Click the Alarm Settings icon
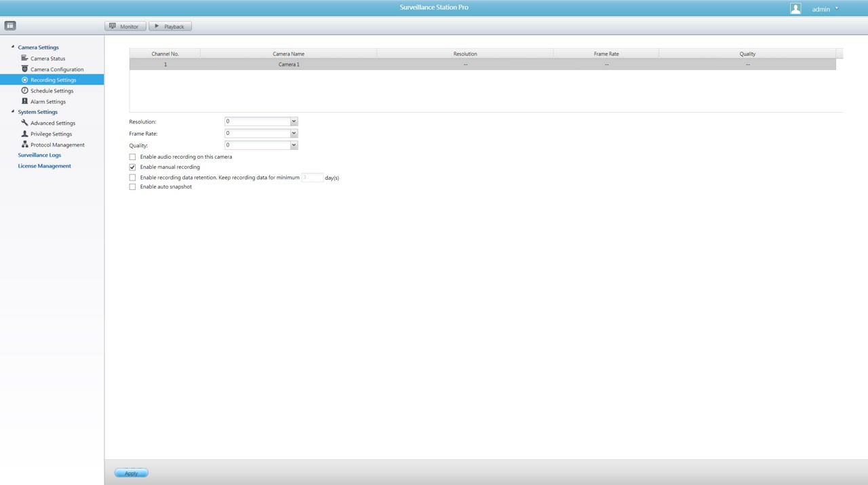 click(x=24, y=101)
